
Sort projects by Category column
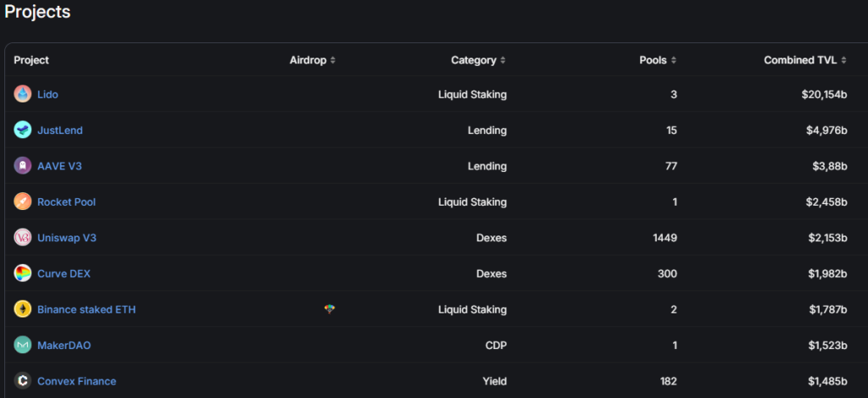(x=478, y=60)
